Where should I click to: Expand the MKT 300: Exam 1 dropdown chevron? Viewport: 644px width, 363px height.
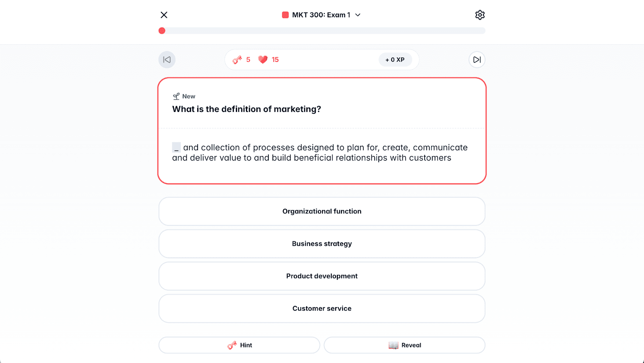[x=358, y=15]
